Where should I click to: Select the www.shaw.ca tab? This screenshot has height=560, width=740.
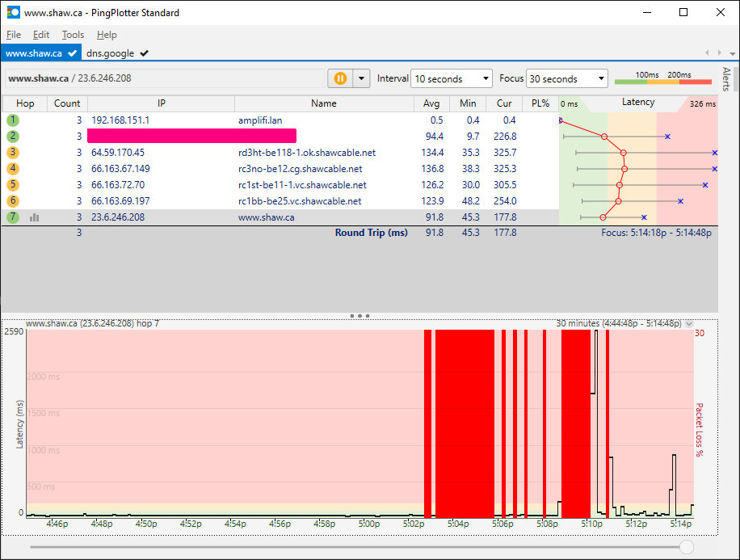[x=40, y=53]
